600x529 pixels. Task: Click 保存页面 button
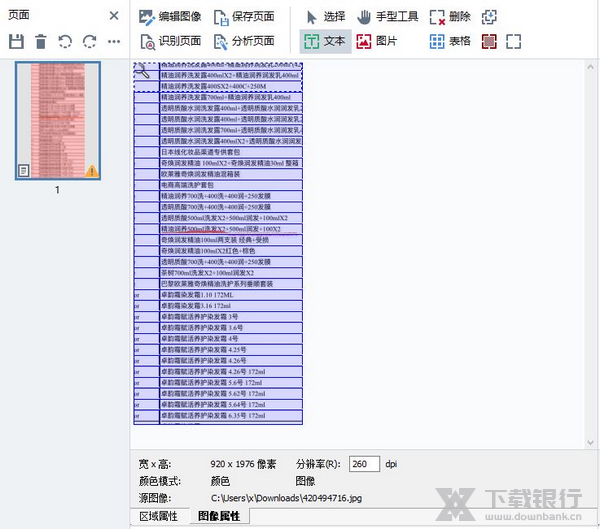click(244, 17)
